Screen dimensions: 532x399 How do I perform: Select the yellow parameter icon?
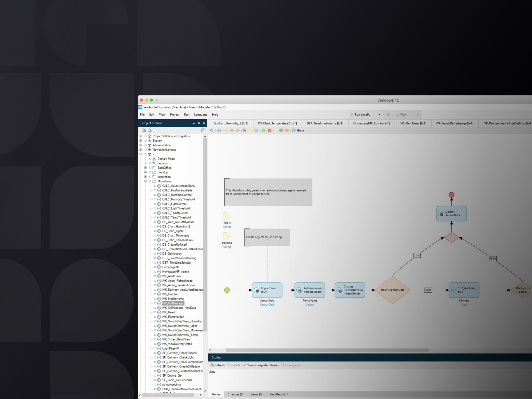pos(251,130)
